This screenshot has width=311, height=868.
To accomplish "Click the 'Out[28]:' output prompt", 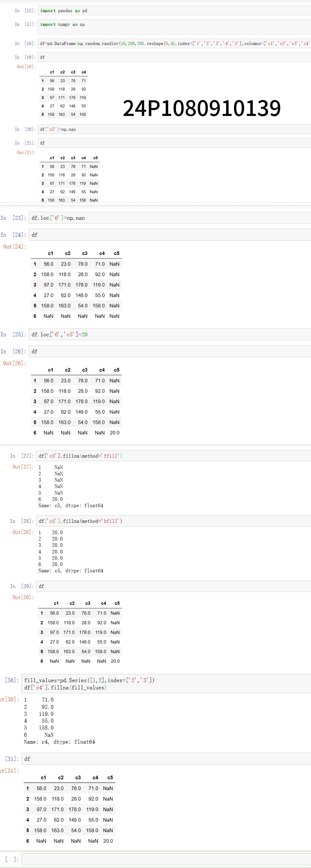I will click(x=23, y=532).
